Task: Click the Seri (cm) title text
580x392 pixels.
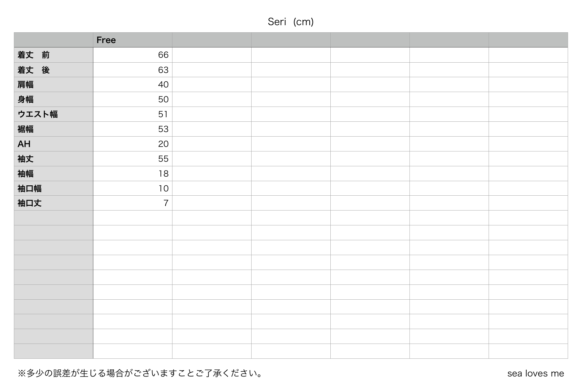Action: click(x=291, y=22)
